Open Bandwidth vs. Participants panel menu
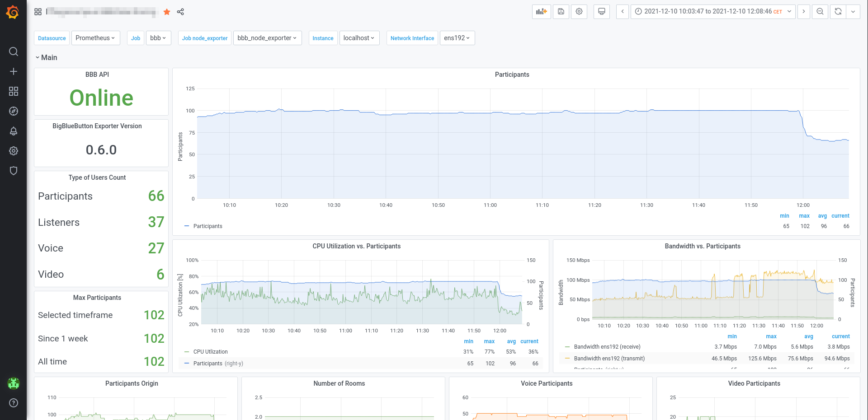 (x=703, y=246)
